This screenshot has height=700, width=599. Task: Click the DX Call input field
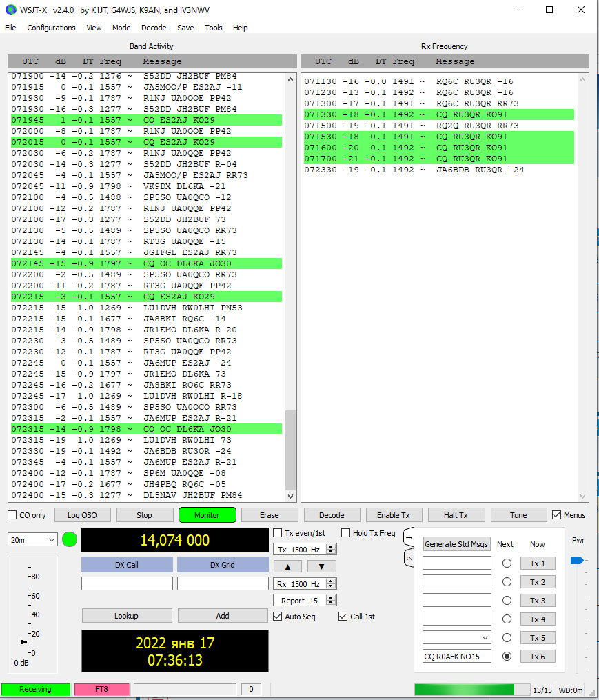(128, 583)
